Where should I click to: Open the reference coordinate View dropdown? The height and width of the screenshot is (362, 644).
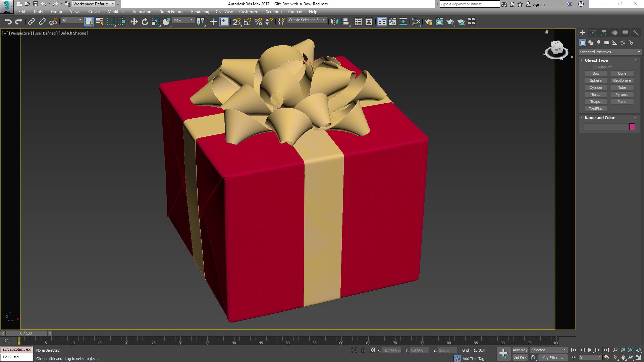(183, 20)
